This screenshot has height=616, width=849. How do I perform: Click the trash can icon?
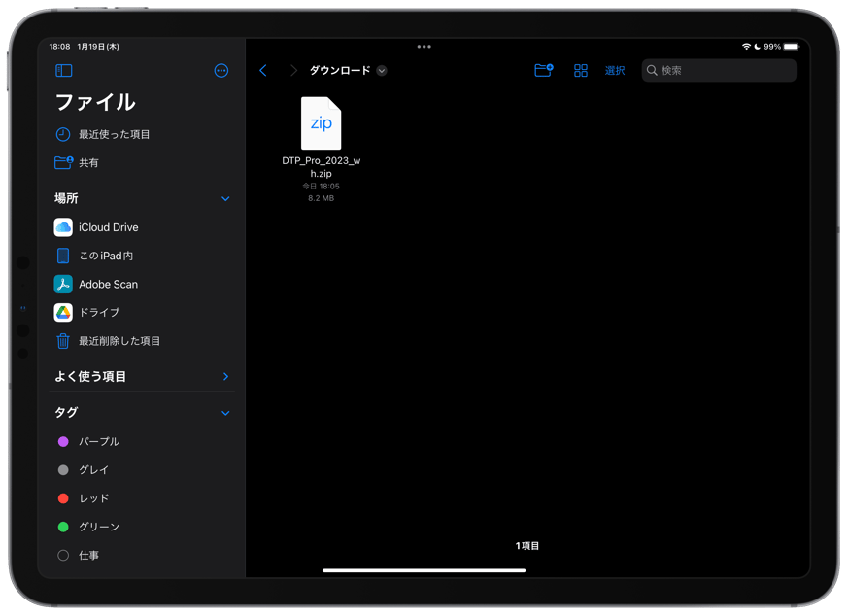[63, 341]
